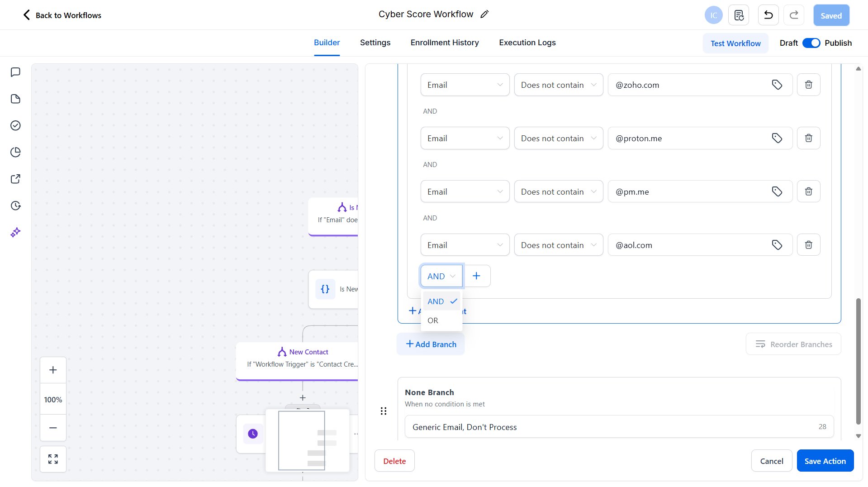Open operator dropdown in @aol.com row
Viewport: 868px width, 487px height.
tap(559, 245)
